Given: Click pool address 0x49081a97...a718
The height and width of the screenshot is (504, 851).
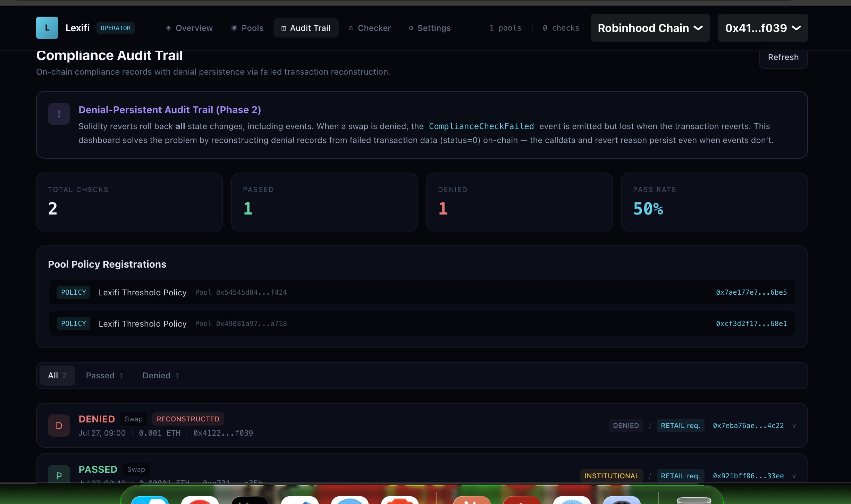Looking at the screenshot, I should [x=251, y=324].
